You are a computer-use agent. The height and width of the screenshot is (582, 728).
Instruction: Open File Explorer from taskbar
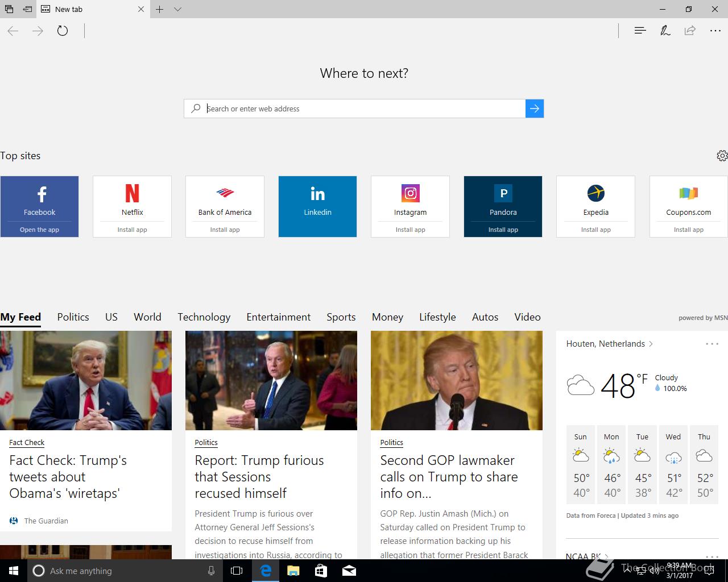[x=293, y=571]
